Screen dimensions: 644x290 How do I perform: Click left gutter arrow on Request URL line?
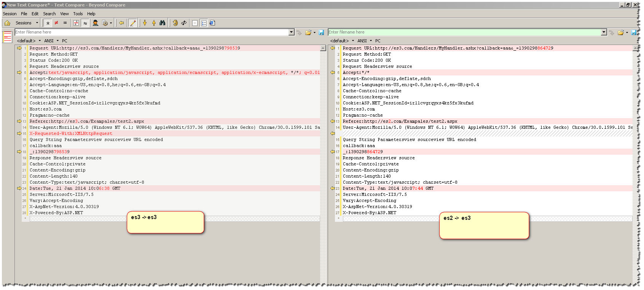point(19,48)
